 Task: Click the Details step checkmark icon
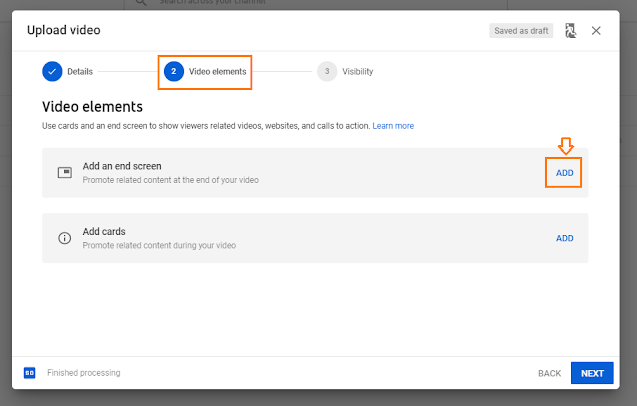52,72
